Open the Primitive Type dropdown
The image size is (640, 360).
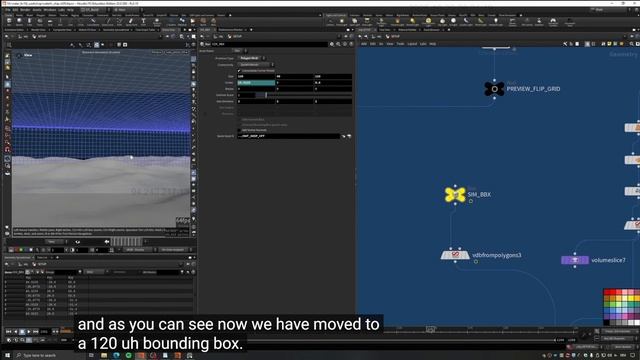coord(250,58)
